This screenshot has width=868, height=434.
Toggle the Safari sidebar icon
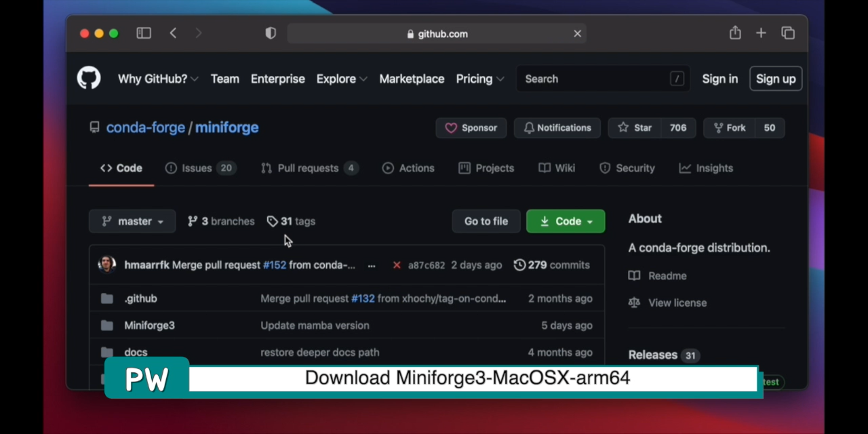click(144, 33)
